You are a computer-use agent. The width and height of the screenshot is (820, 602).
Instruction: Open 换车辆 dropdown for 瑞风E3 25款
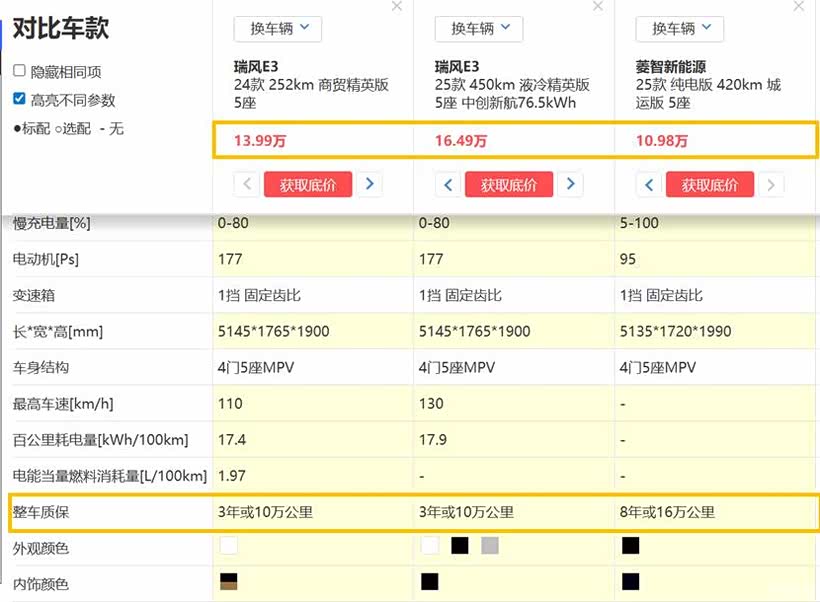click(x=479, y=29)
